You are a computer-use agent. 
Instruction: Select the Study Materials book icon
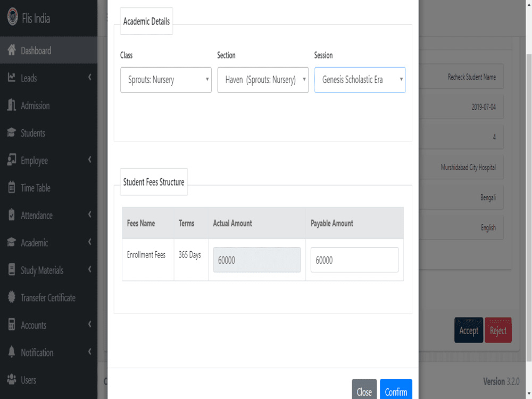tap(10, 270)
